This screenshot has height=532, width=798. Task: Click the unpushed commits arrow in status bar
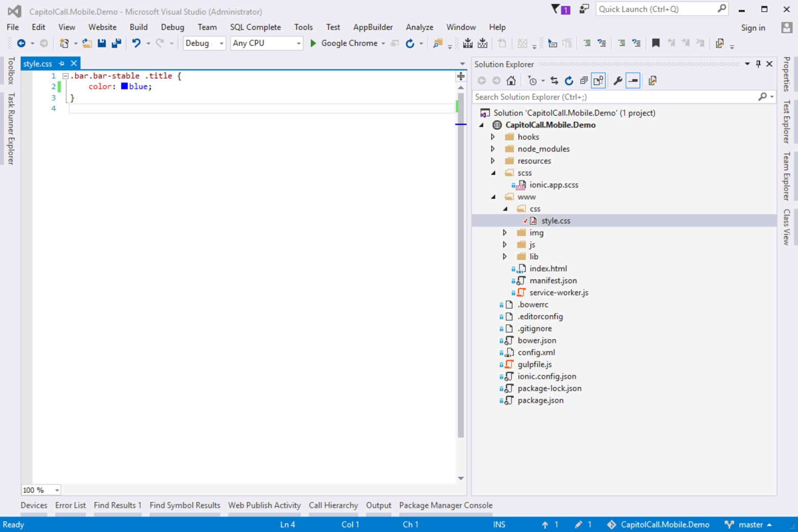(545, 524)
